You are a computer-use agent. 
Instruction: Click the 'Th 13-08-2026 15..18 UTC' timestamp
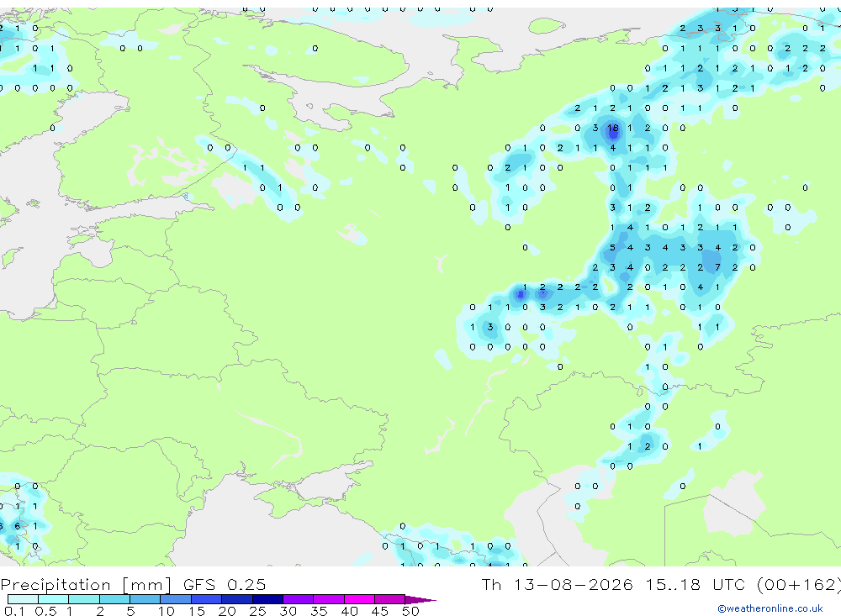click(x=616, y=584)
